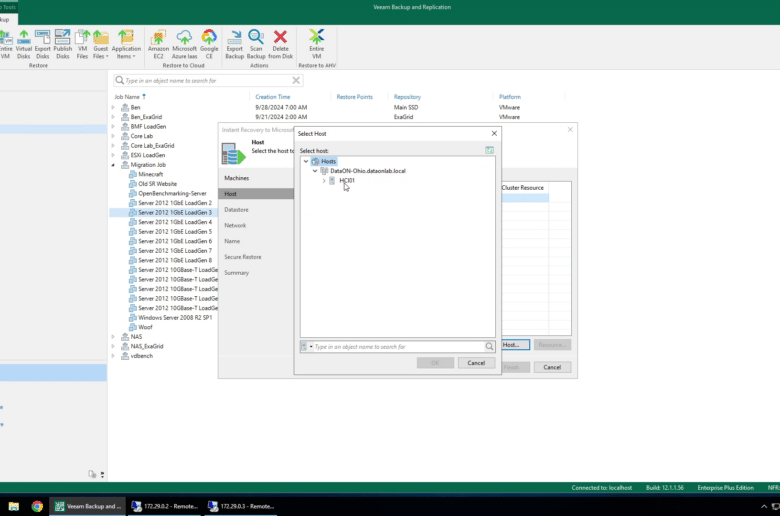Image resolution: width=780 pixels, height=516 pixels.
Task: Go to the Datastore wizard step
Action: (236, 209)
